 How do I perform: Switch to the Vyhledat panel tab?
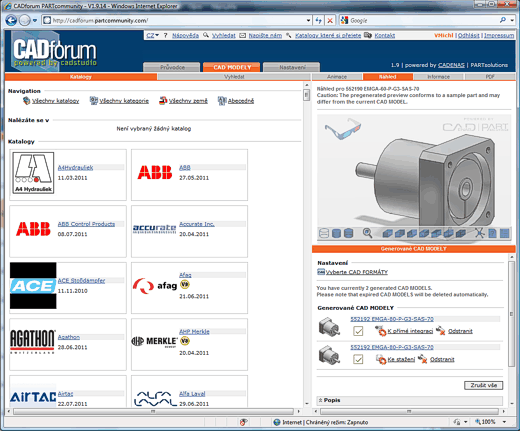[x=234, y=77]
